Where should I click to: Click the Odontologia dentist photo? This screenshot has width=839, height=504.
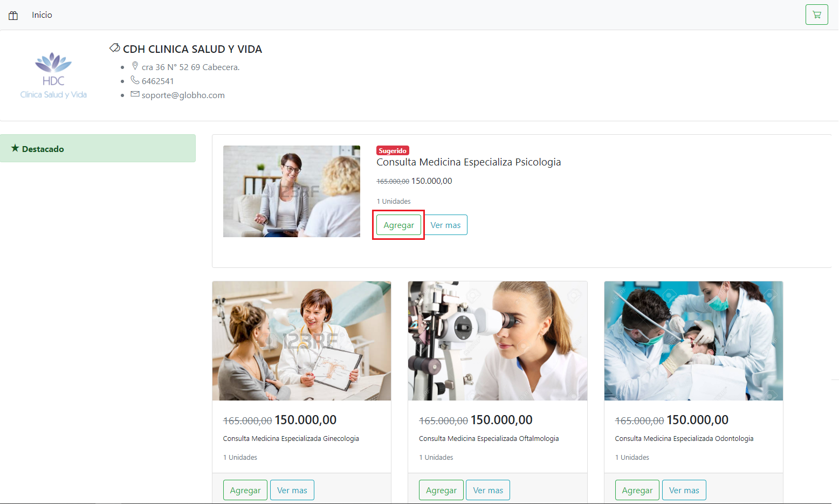point(693,341)
